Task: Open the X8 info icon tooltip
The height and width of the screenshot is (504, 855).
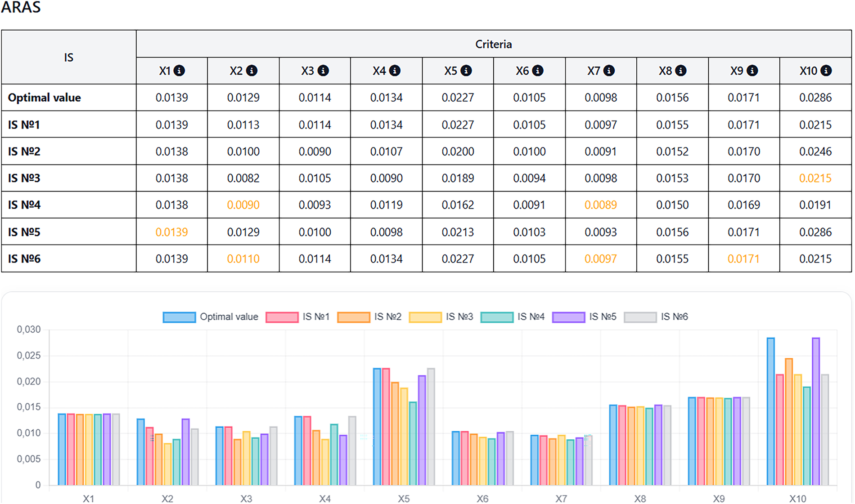Action: pyautogui.click(x=681, y=71)
